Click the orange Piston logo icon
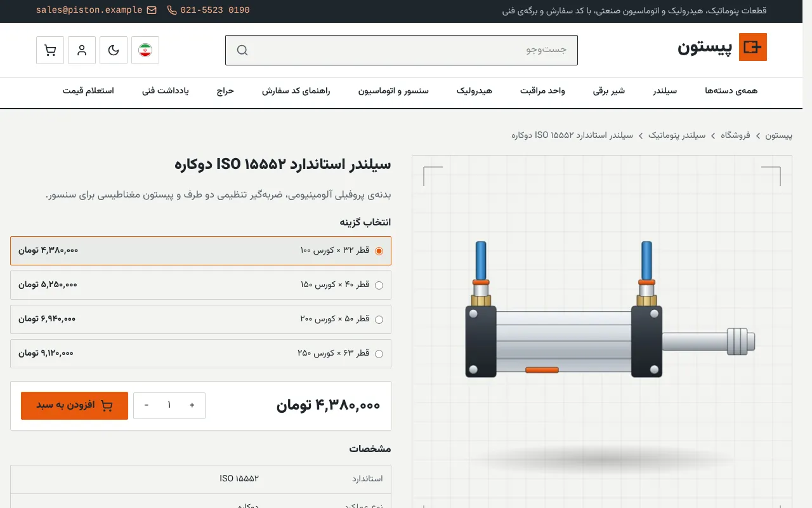Viewport: 812px width, 508px height. [x=753, y=47]
